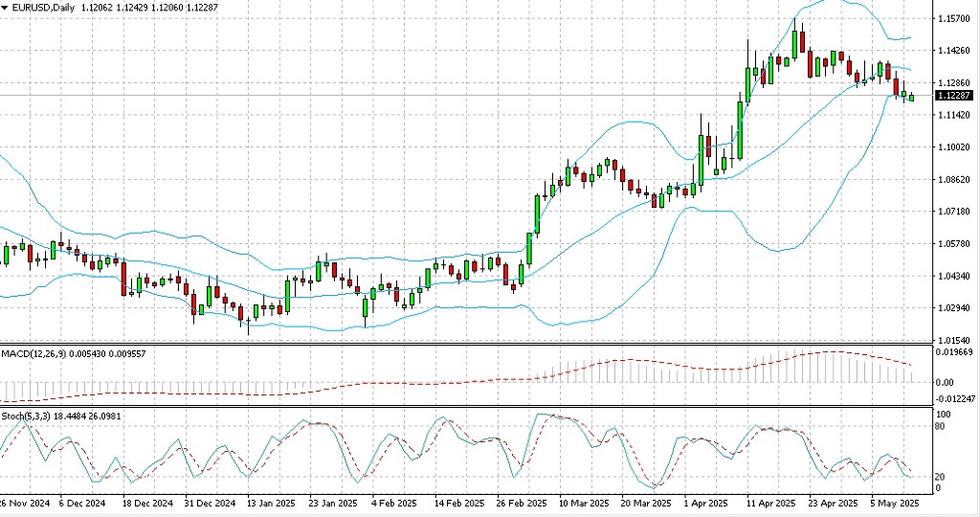Click the 4 Feb 2025 date label

point(394,504)
